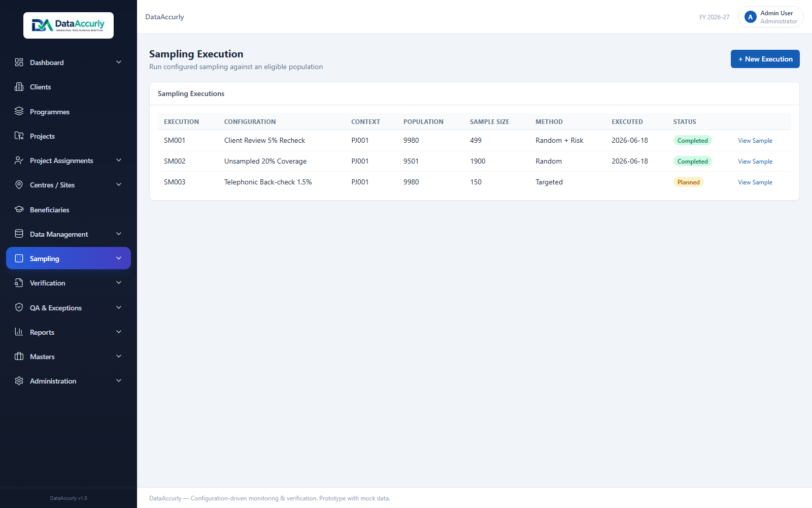Click the Clients building icon
The width and height of the screenshot is (812, 508).
click(x=19, y=86)
